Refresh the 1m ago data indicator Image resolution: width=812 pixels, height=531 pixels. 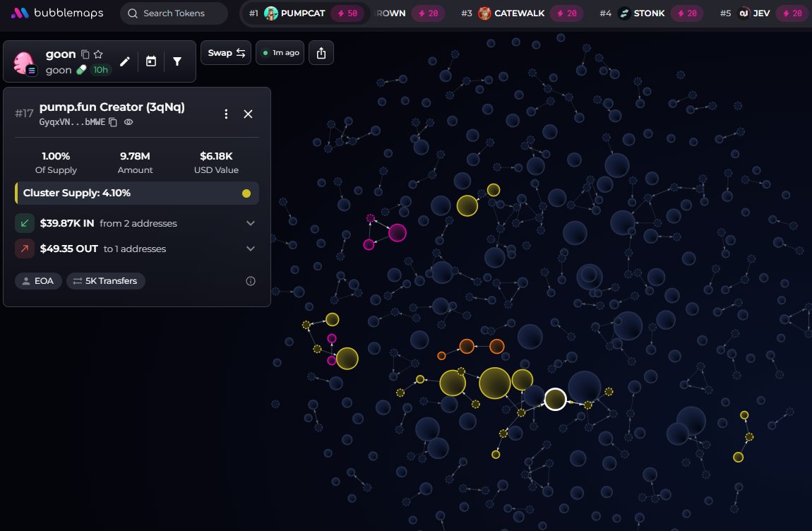point(280,53)
